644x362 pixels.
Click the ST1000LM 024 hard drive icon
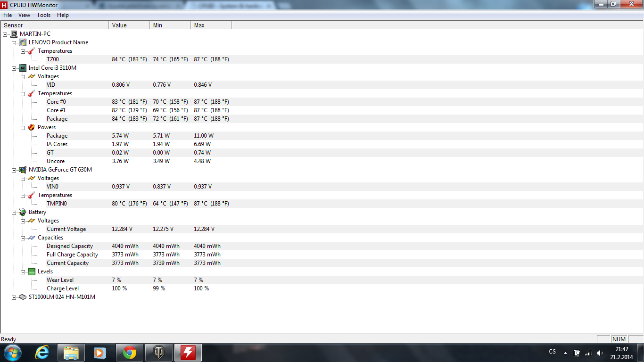click(23, 297)
